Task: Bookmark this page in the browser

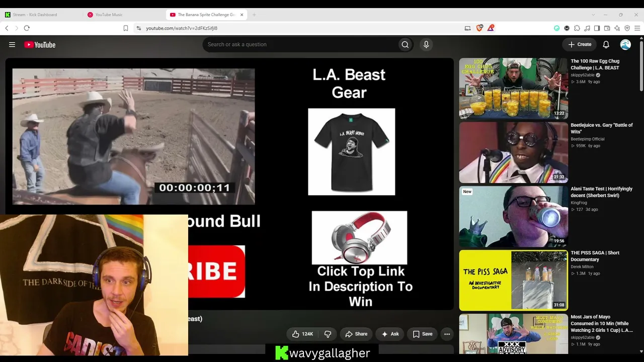Action: (x=126, y=28)
